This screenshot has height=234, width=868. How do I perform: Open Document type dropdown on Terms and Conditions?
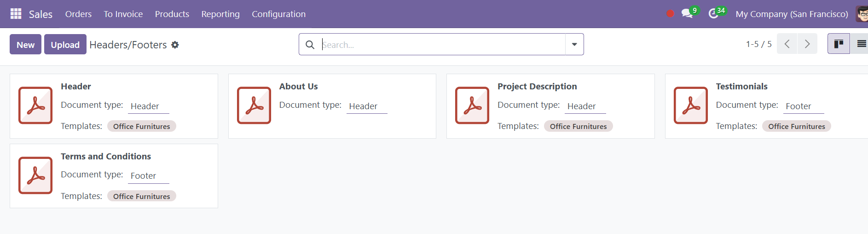pos(148,176)
